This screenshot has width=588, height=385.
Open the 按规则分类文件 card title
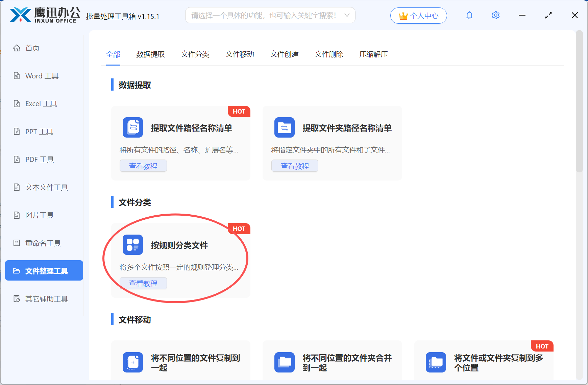point(179,245)
